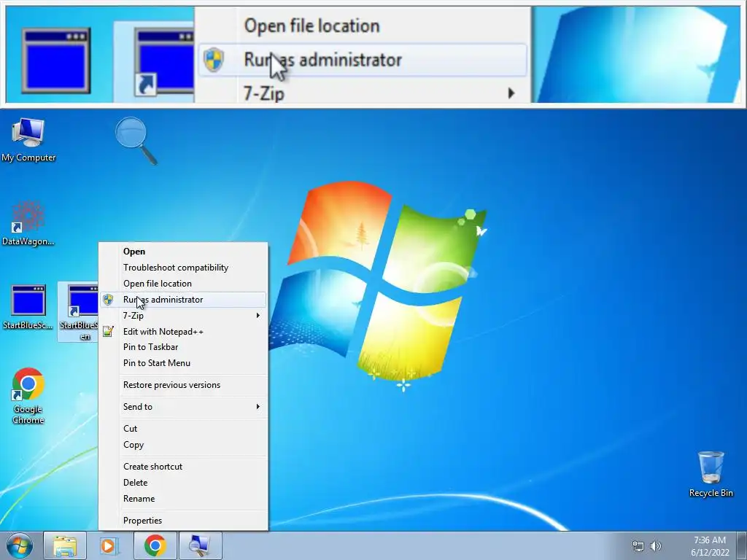
Task: Choose Open in the context menu
Action: click(x=183, y=252)
